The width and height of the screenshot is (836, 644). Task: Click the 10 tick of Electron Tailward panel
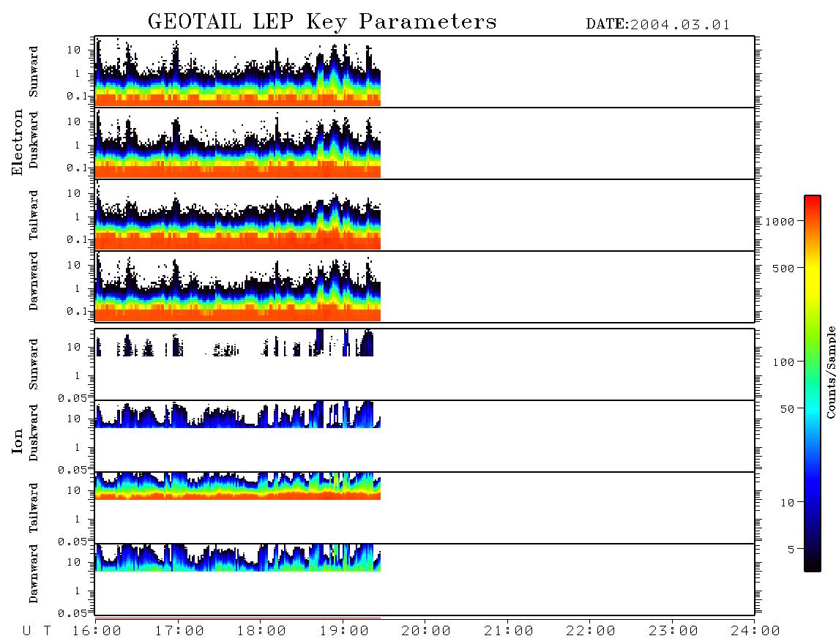(74, 193)
